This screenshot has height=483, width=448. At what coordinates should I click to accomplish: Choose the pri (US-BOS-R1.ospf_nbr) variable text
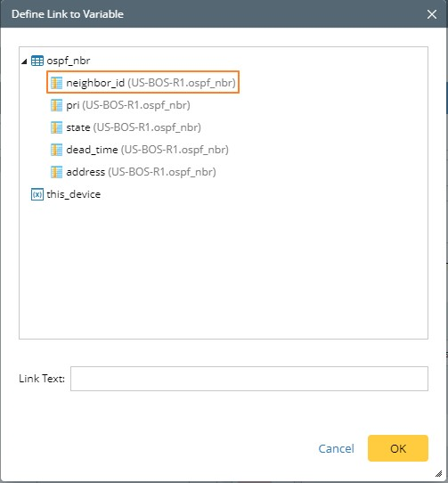click(x=128, y=105)
